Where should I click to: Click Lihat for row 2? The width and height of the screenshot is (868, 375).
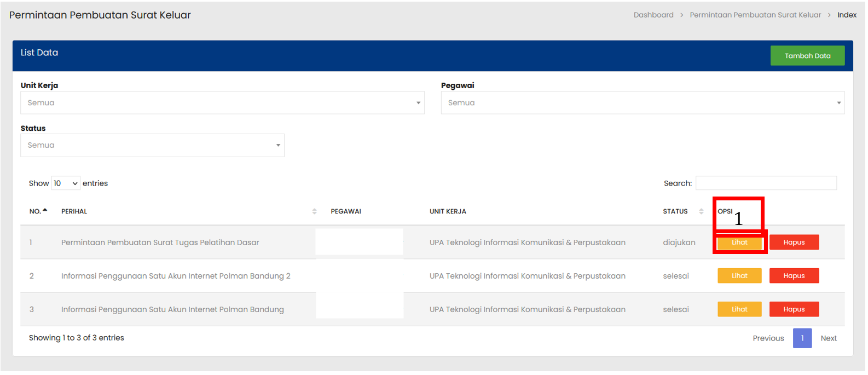[739, 276]
